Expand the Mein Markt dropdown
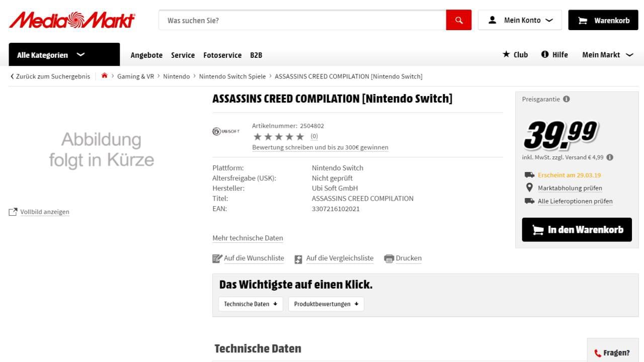 (x=607, y=55)
